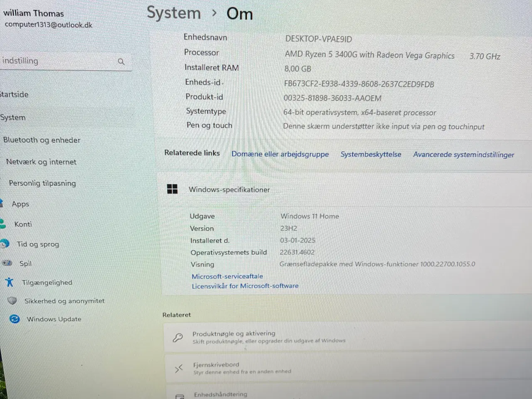Open Apps settings page
Screen dimensions: 532x399
[20, 204]
